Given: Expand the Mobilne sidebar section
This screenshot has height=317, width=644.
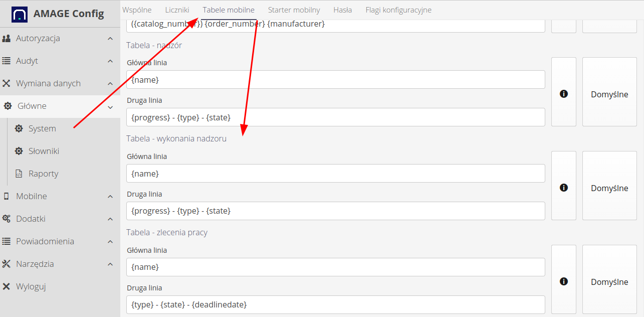Looking at the screenshot, I should (x=110, y=197).
